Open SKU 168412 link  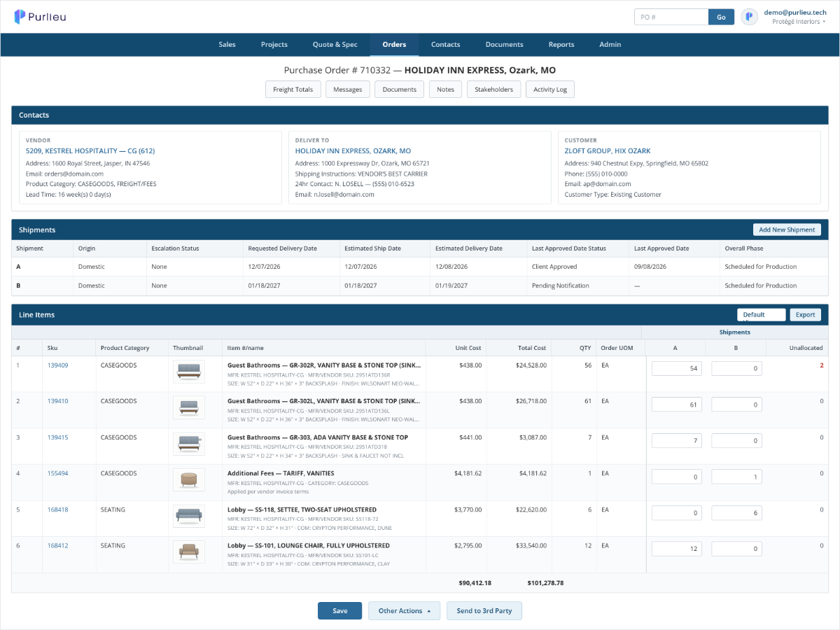(57, 545)
